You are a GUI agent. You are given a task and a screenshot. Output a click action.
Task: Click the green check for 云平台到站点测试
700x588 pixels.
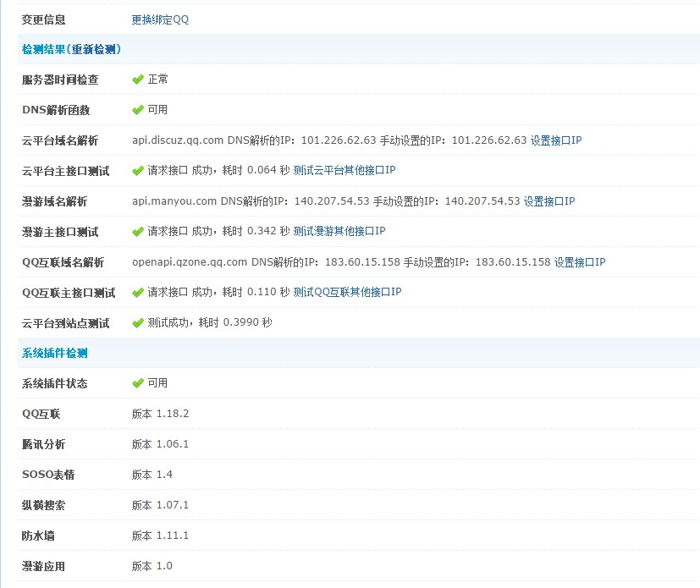(x=138, y=322)
